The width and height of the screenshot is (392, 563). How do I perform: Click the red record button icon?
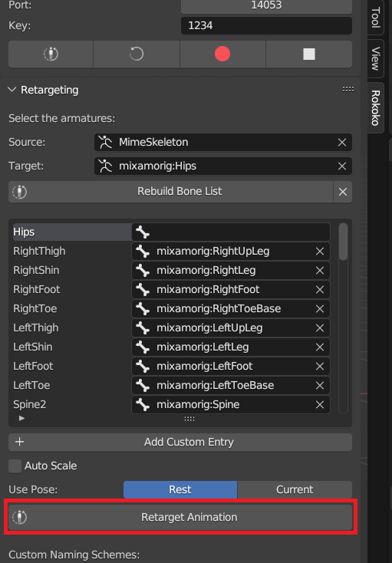[222, 54]
